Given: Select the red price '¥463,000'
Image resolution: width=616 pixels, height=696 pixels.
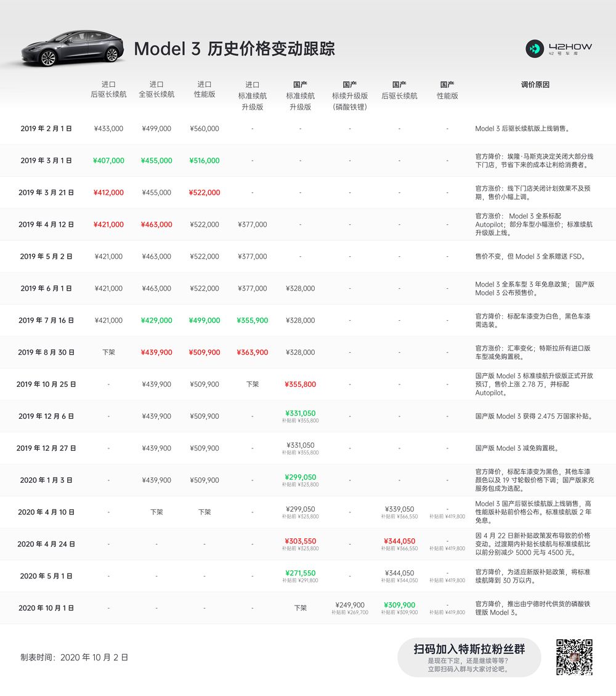Looking at the screenshot, I should tap(156, 225).
